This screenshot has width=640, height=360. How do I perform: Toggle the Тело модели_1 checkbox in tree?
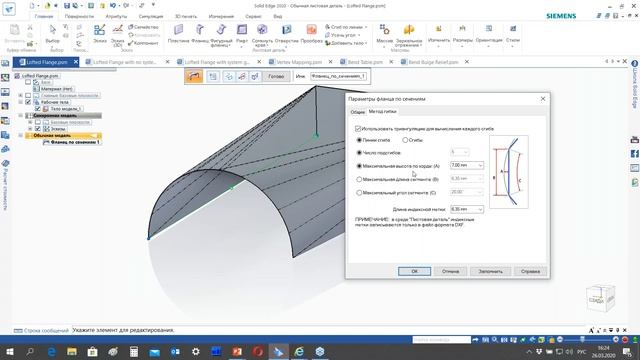[x=38, y=109]
